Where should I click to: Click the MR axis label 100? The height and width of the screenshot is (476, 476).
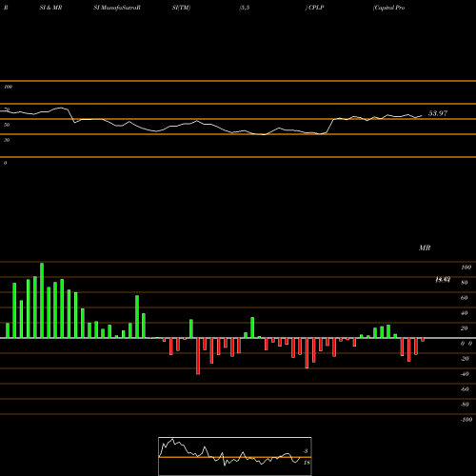point(466,268)
